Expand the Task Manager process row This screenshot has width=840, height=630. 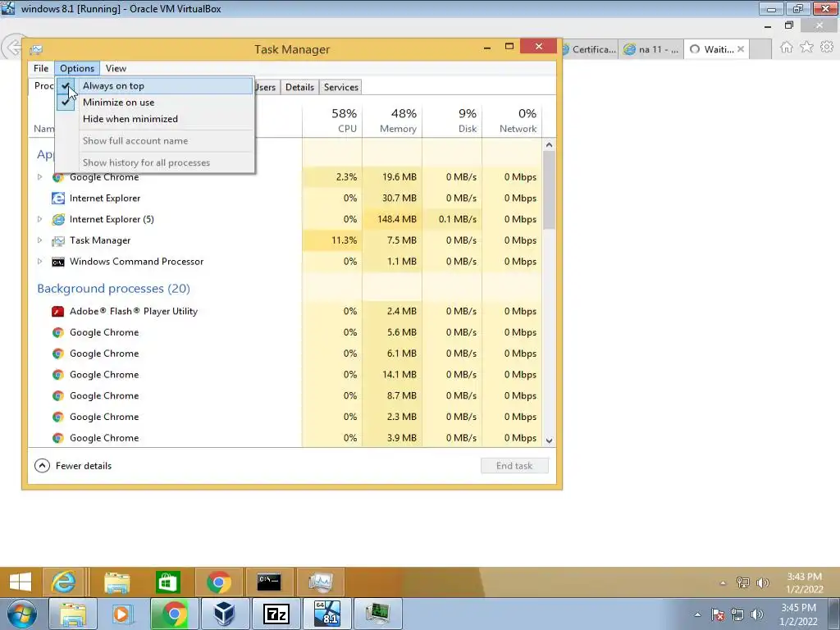[39, 240]
